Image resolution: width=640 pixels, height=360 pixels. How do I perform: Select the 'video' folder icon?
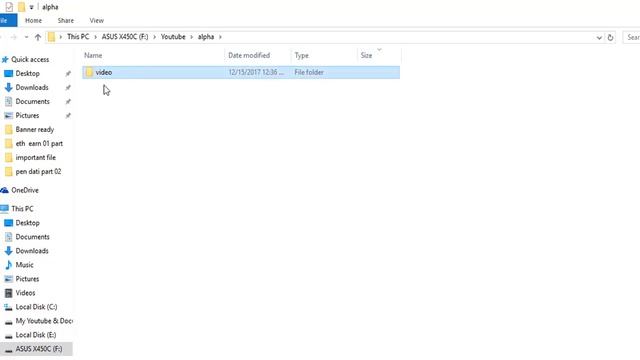[89, 72]
